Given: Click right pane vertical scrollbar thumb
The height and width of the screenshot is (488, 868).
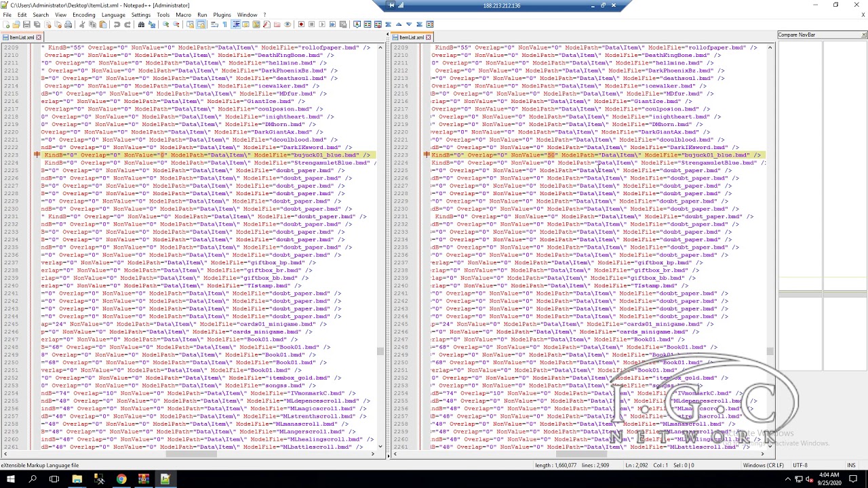Looking at the screenshot, I should coord(770,351).
